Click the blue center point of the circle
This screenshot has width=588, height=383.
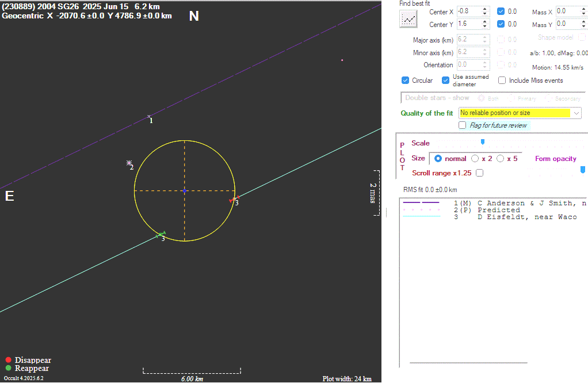click(185, 191)
